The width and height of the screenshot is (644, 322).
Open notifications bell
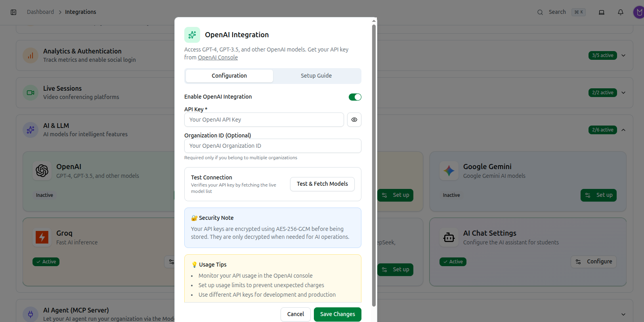(x=621, y=12)
